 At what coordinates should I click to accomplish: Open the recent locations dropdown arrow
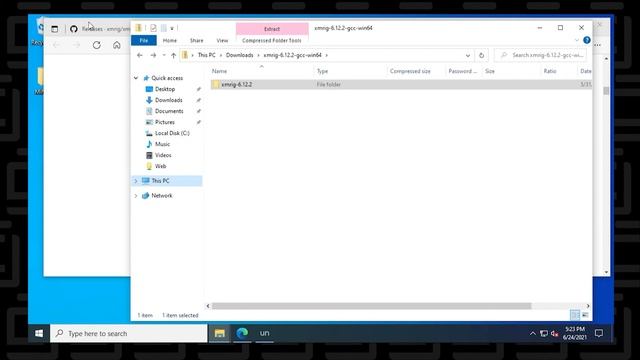coord(164,55)
